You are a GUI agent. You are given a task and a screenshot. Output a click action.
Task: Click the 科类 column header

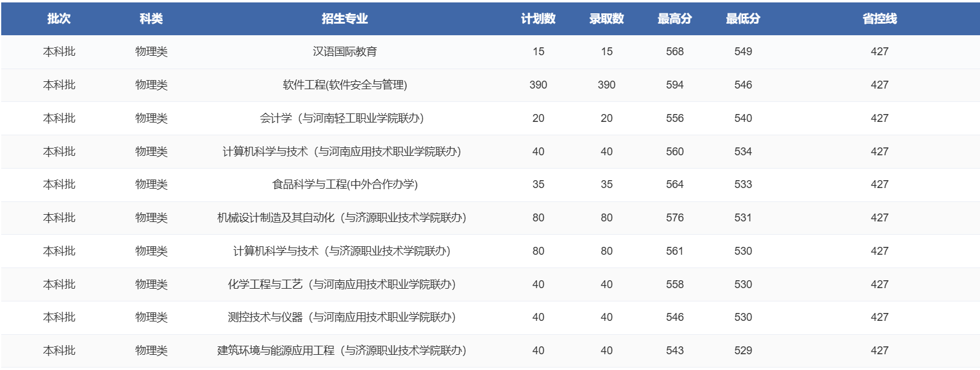pyautogui.click(x=151, y=19)
